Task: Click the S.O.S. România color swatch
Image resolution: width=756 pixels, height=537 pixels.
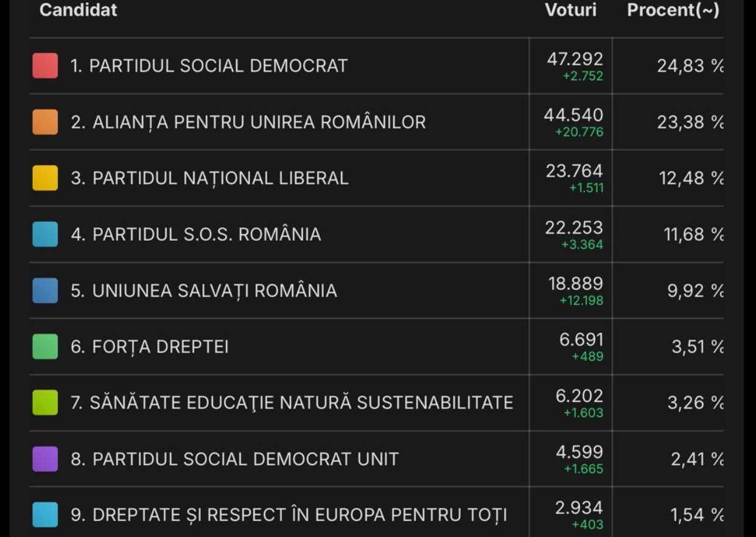Action: [x=45, y=234]
